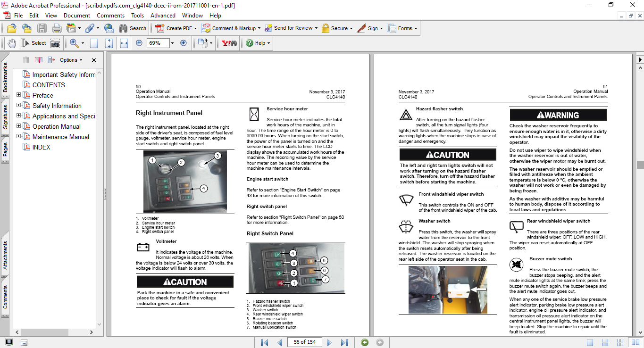Open the Document menu

pyautogui.click(x=77, y=16)
